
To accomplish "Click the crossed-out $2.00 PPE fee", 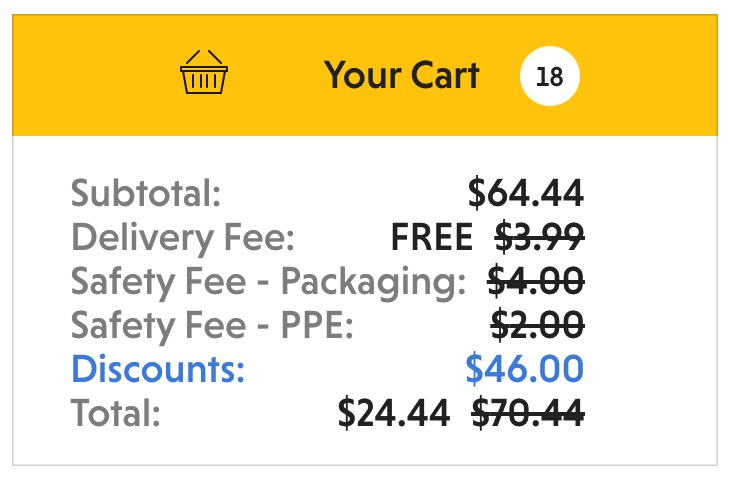I will (x=537, y=326).
